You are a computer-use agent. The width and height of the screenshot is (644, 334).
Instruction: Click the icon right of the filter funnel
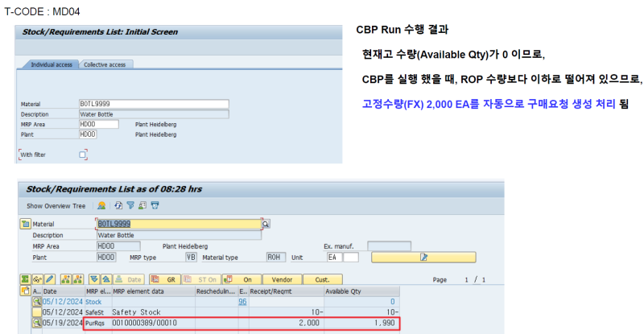tap(142, 205)
